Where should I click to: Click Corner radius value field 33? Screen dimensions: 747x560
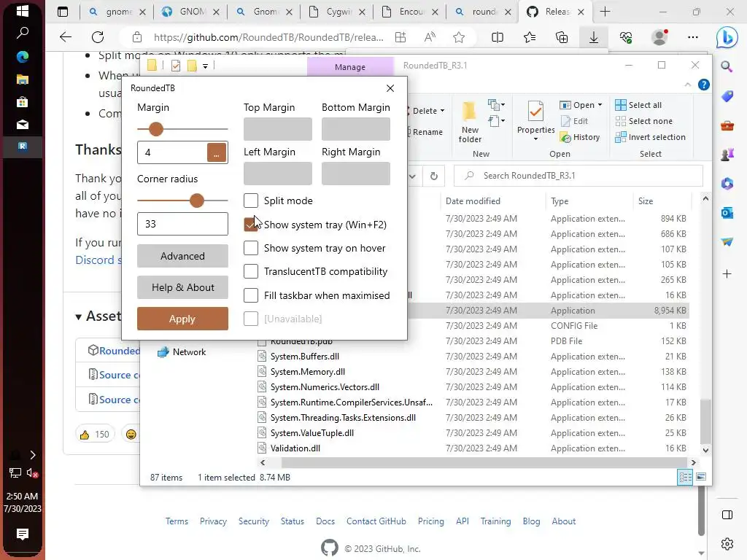tap(182, 224)
